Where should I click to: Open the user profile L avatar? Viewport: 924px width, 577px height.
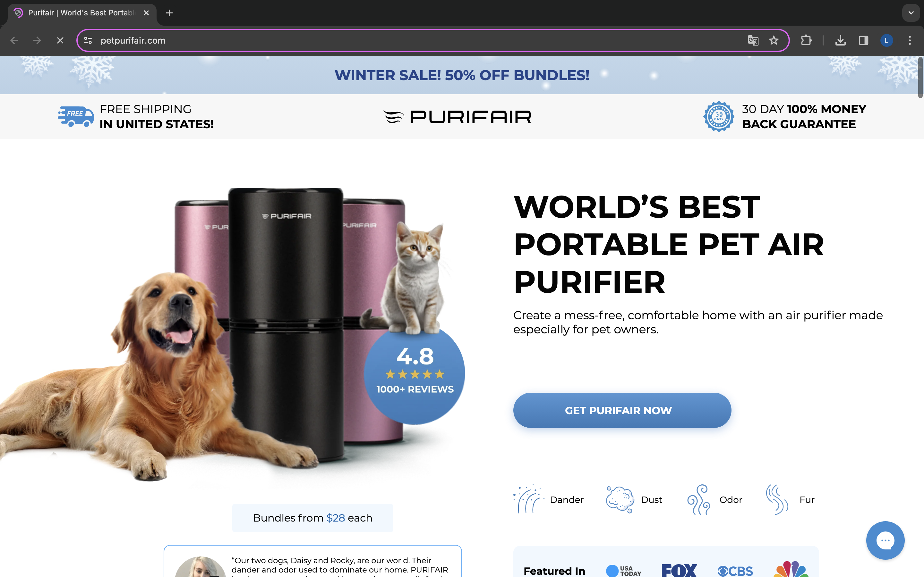tap(886, 40)
